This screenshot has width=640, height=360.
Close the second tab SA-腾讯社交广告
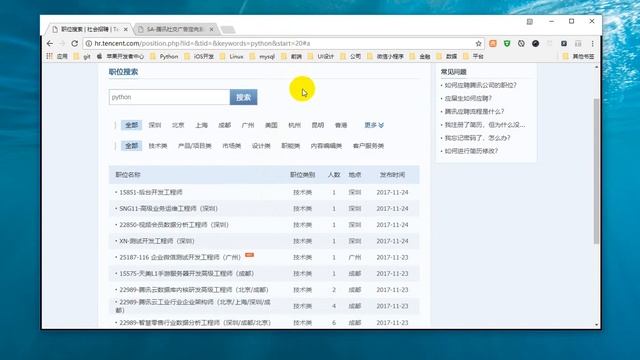pyautogui.click(x=211, y=29)
